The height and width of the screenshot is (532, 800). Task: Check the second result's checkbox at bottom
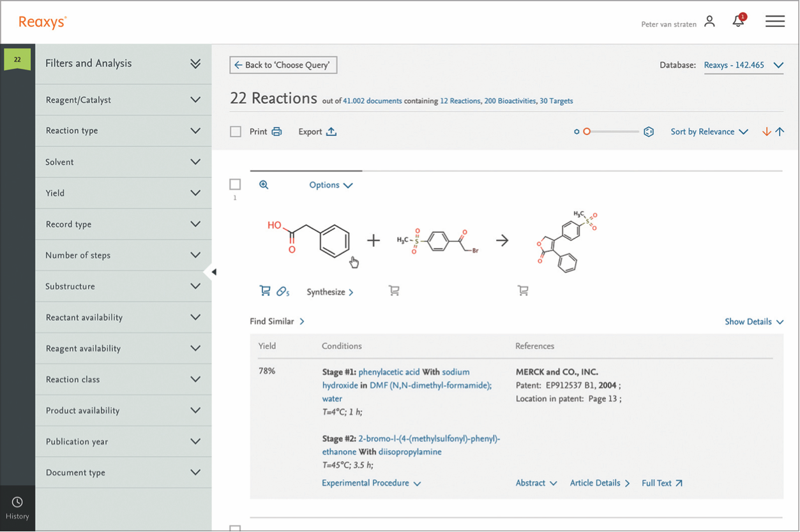point(235,528)
